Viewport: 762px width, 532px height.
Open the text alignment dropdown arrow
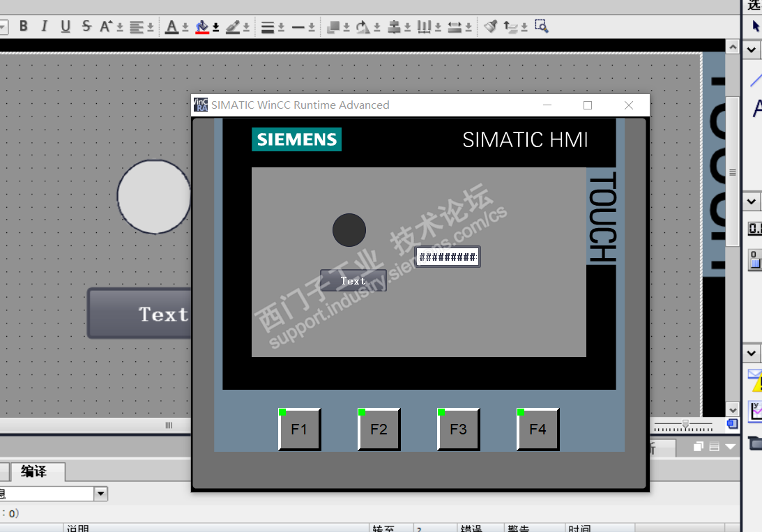[150, 28]
